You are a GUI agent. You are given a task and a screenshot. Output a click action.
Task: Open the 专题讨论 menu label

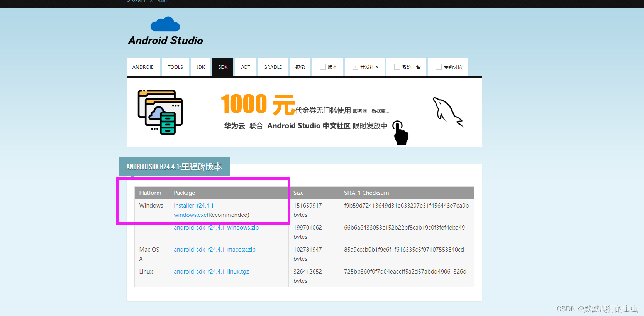point(453,67)
